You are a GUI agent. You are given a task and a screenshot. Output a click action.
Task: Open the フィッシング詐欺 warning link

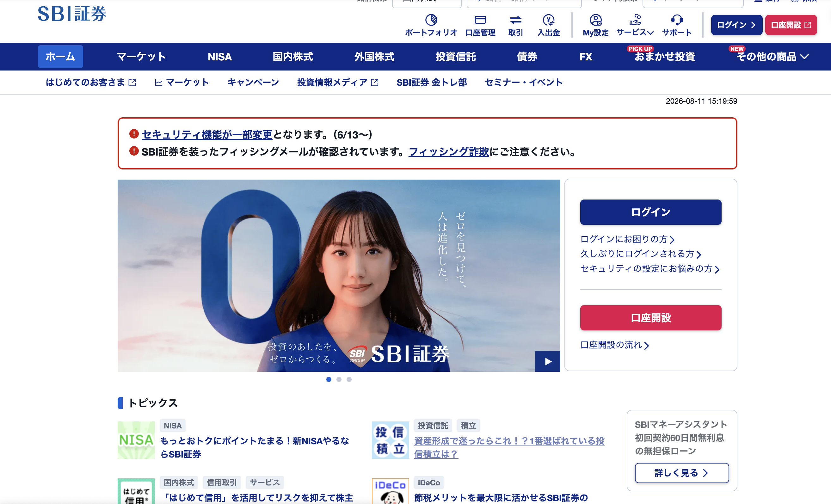point(449,152)
